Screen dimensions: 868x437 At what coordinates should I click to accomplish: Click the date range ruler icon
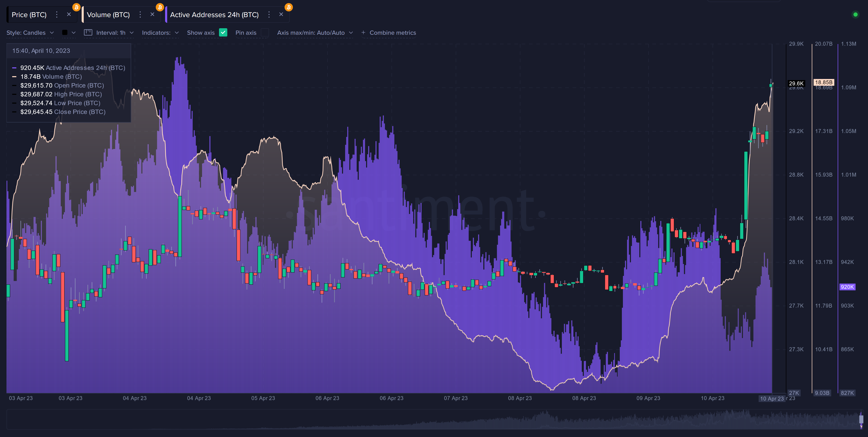pyautogui.click(x=88, y=33)
